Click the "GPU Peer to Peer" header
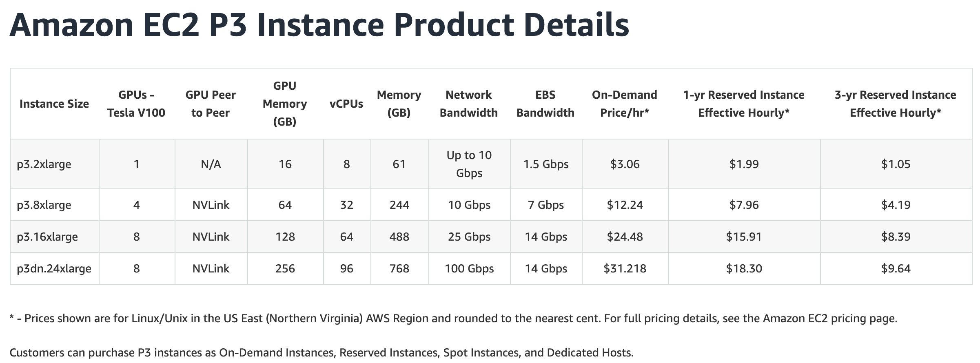Viewport: 980px width, 363px height. 211,104
